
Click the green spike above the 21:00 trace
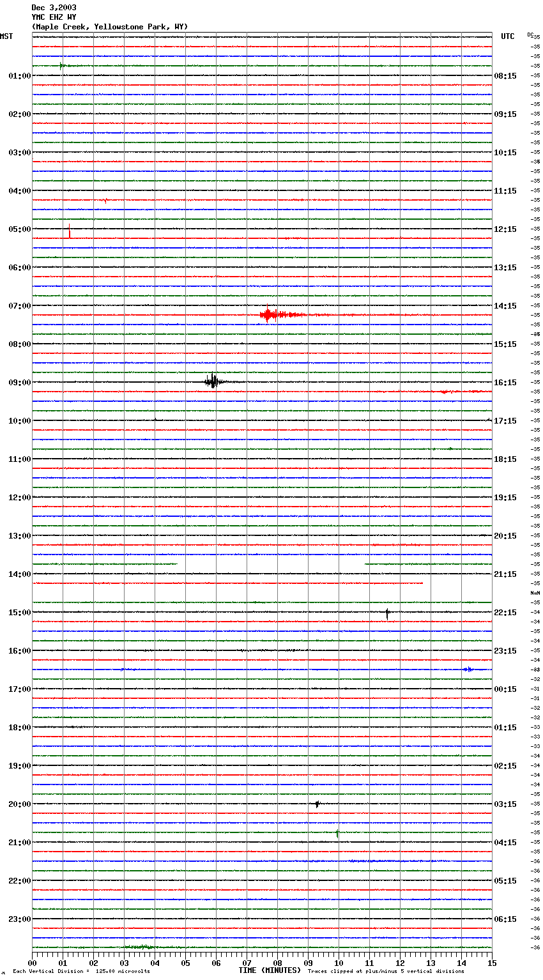coord(337,833)
